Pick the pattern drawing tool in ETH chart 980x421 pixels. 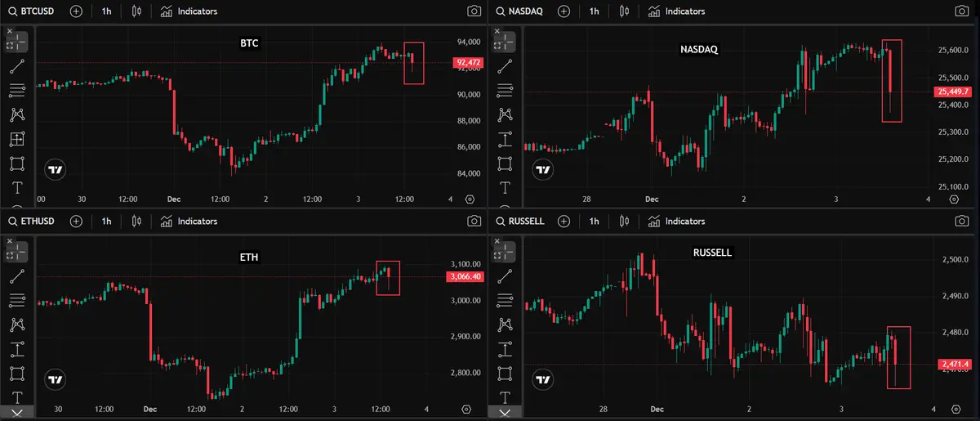point(18,325)
